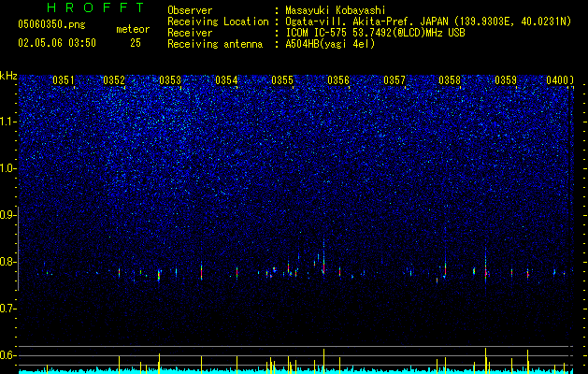Click the Receiving Location label
588x374 pixels.
[x=218, y=22]
